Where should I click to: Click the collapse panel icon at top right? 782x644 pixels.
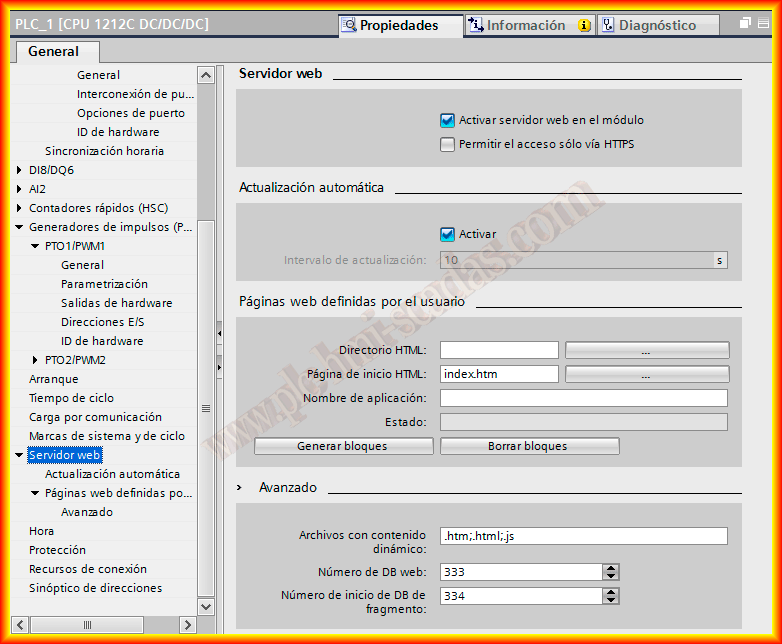point(765,24)
